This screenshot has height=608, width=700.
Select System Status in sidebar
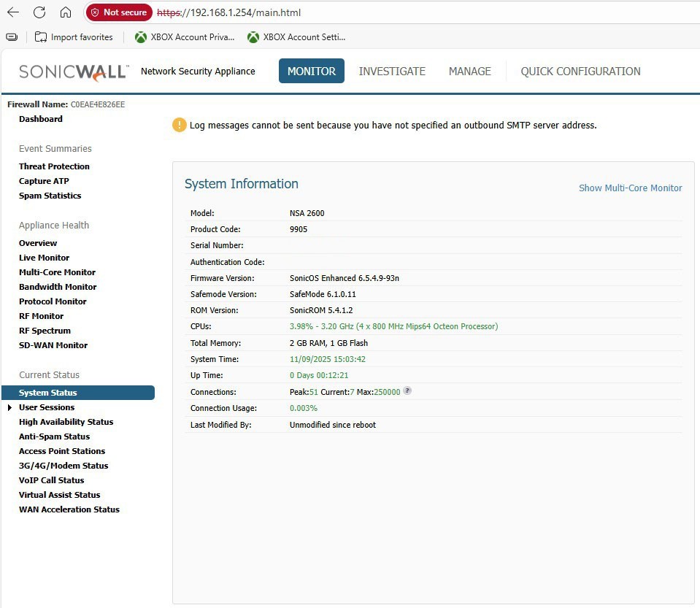[78, 393]
